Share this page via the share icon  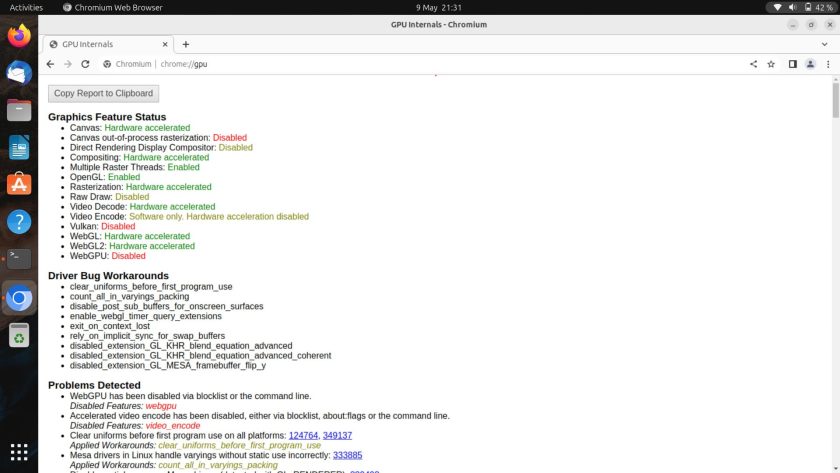coord(753,64)
